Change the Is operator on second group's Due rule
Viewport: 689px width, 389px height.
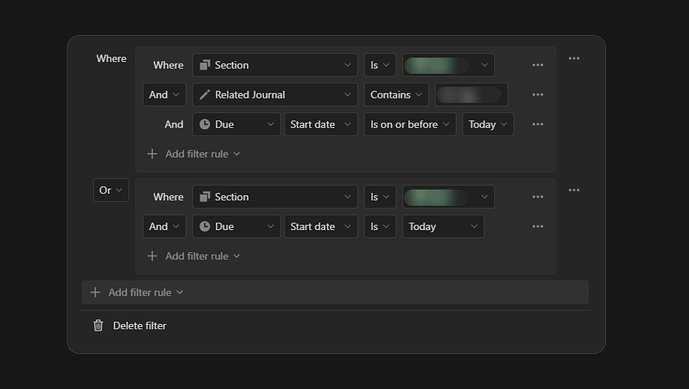point(380,226)
